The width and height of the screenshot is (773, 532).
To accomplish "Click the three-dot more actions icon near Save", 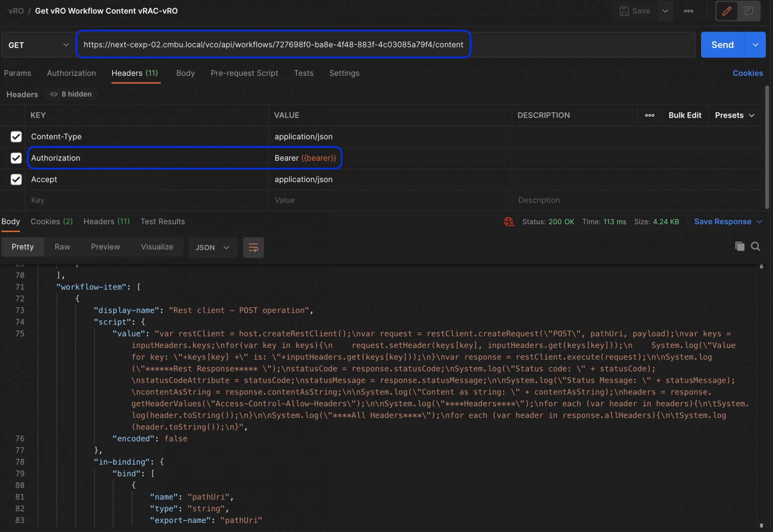I will (x=688, y=11).
